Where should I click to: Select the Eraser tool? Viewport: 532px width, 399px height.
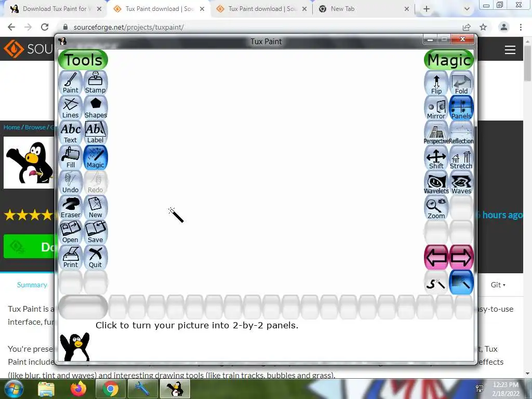(x=71, y=207)
